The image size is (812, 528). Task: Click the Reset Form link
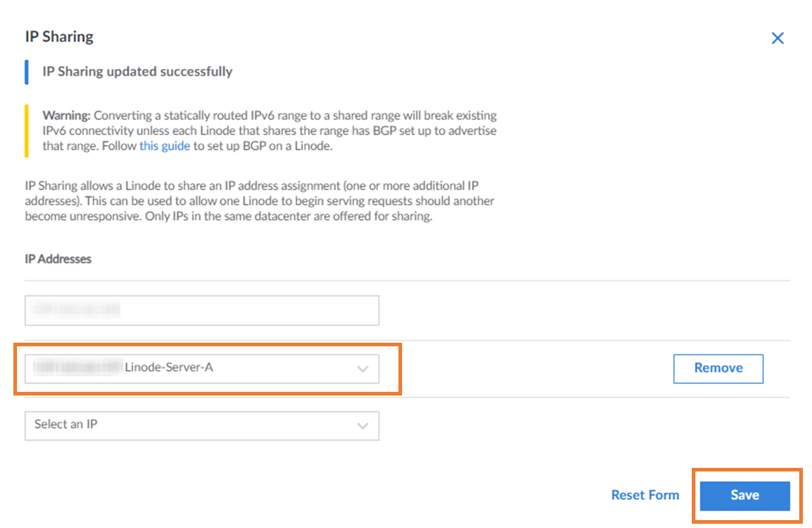(x=645, y=495)
